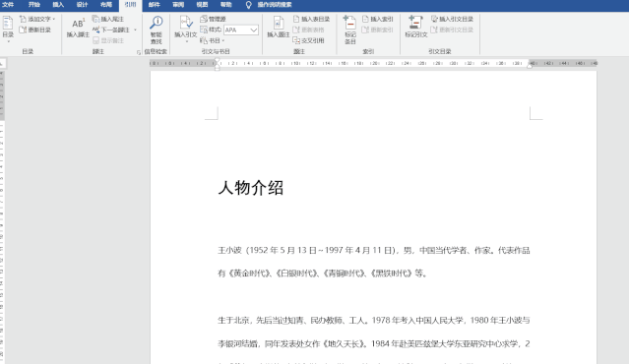Click 更新索引 (Update Index)
The width and height of the screenshot is (629, 364).
pos(378,30)
